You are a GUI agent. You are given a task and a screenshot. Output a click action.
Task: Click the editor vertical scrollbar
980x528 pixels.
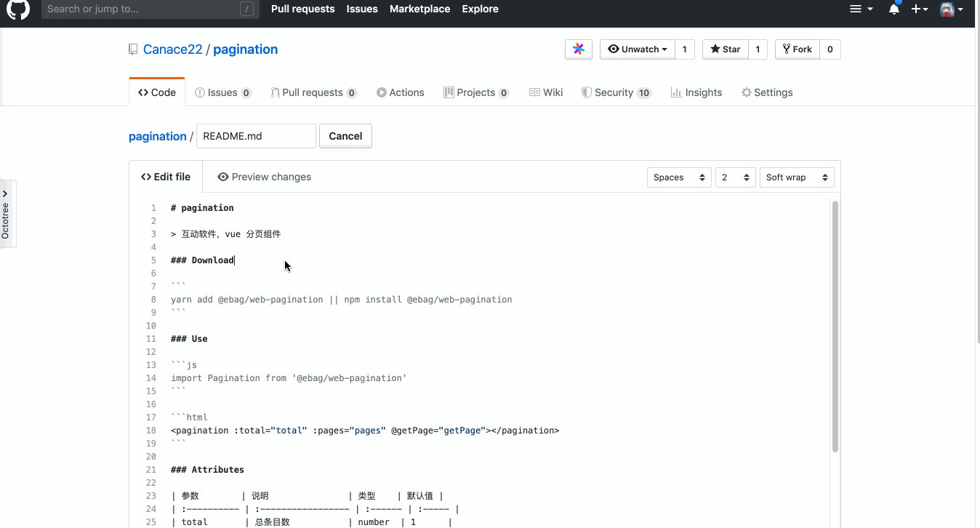835,326
